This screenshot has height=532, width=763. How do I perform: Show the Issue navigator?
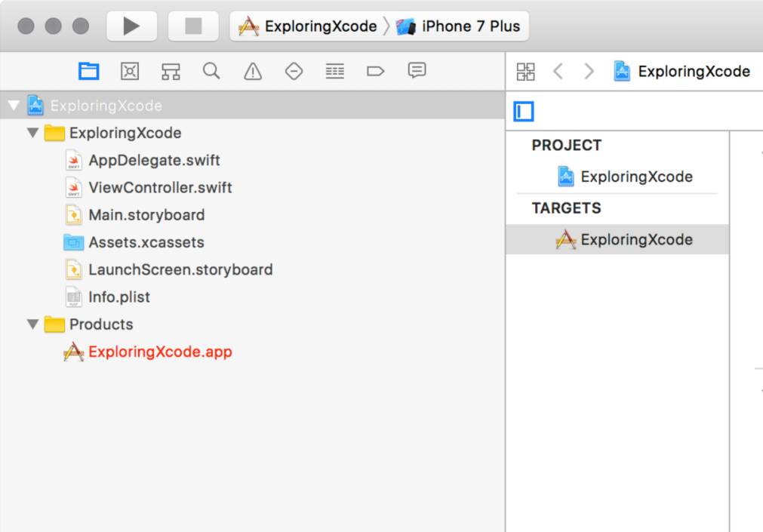[253, 72]
